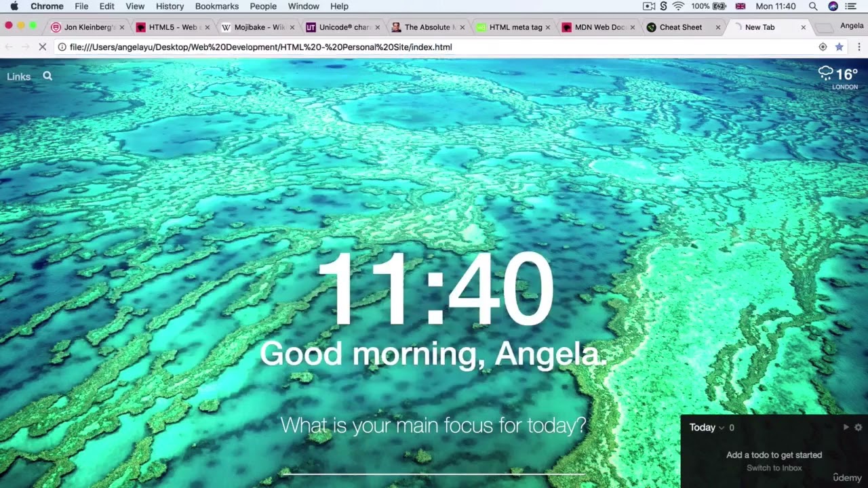Switch to the Unicode character tab

click(342, 27)
